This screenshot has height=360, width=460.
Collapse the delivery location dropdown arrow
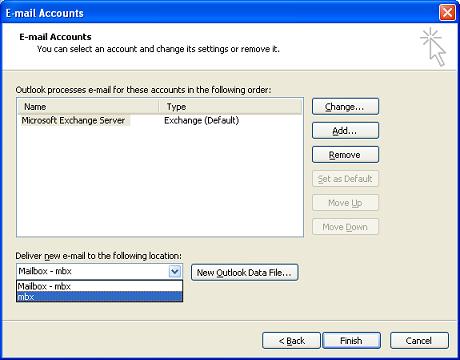[175, 271]
